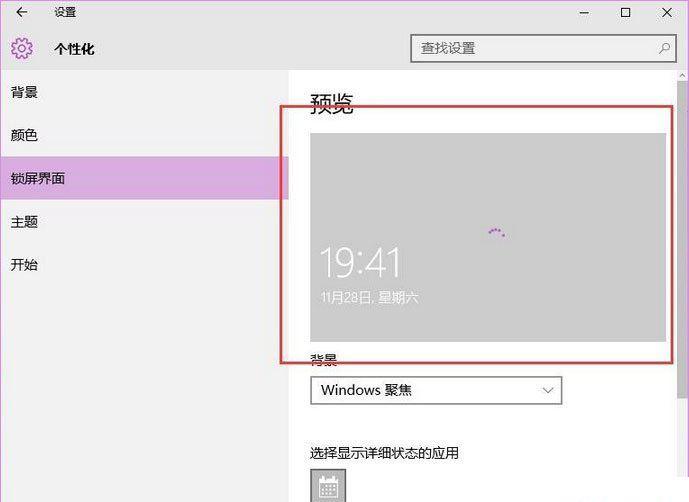Viewport: 689px width, 502px height.
Task: Close the 设置 window
Action: click(667, 13)
